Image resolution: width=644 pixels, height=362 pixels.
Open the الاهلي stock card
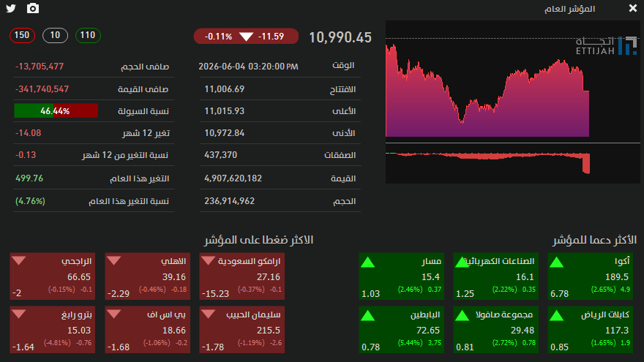click(147, 276)
